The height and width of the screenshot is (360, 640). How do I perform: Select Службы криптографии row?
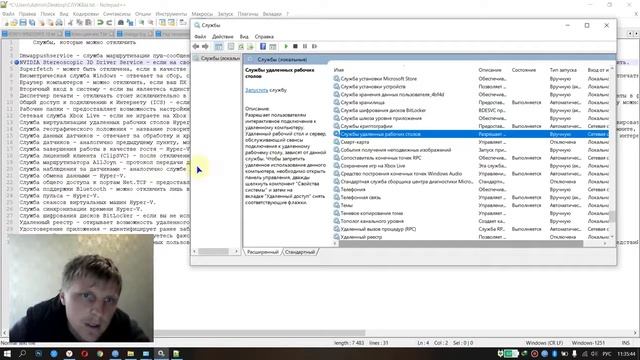pyautogui.click(x=471, y=126)
